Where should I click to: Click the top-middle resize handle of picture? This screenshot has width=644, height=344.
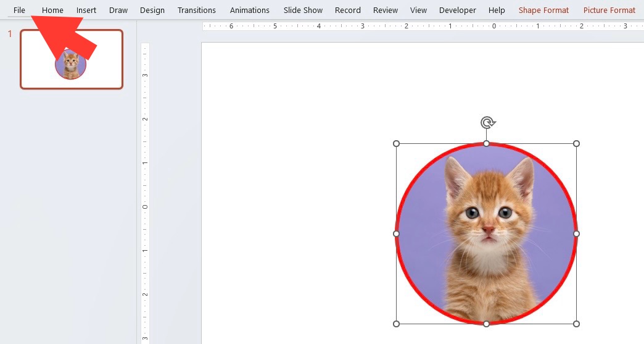(486, 143)
